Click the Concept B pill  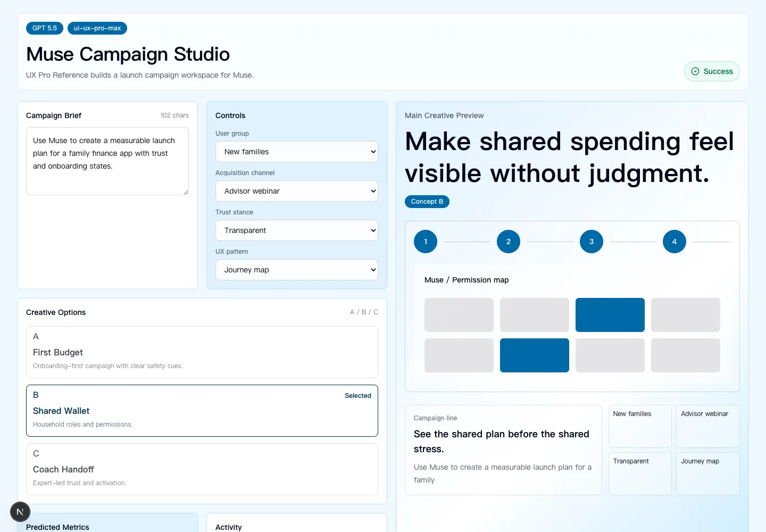tap(427, 202)
